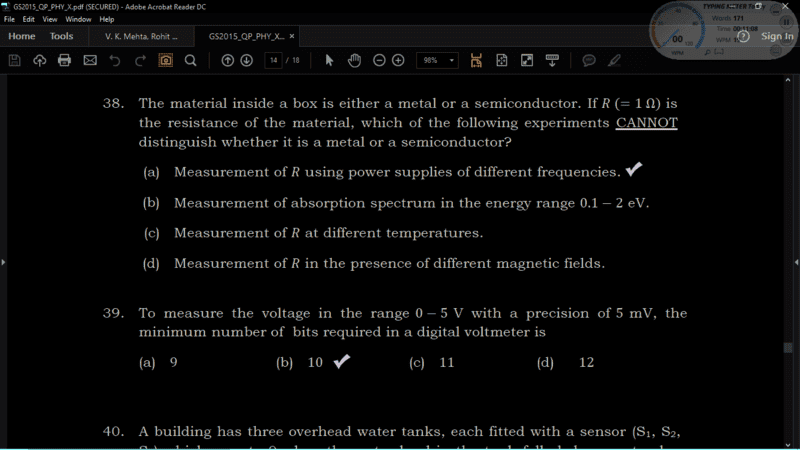Click the Sign In button
Screen dimensions: 800x450
point(777,36)
